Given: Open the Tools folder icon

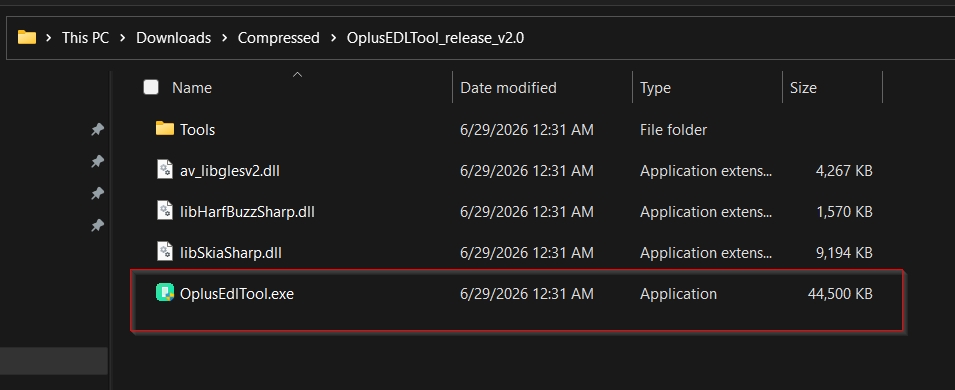Looking at the screenshot, I should (x=164, y=129).
